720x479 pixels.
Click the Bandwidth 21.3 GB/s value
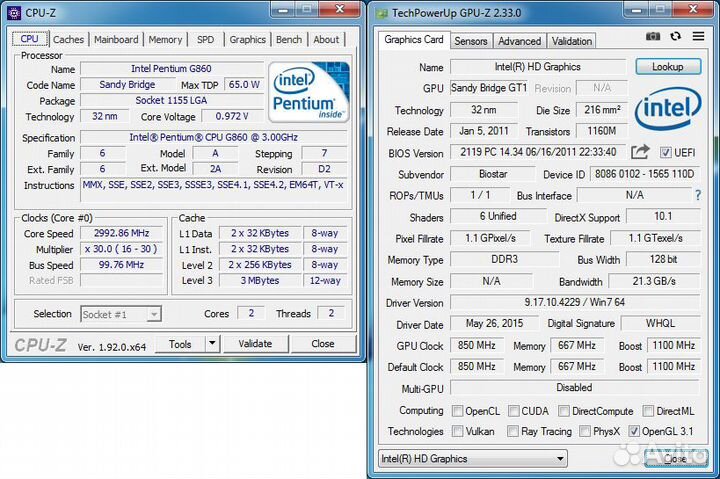pyautogui.click(x=654, y=281)
